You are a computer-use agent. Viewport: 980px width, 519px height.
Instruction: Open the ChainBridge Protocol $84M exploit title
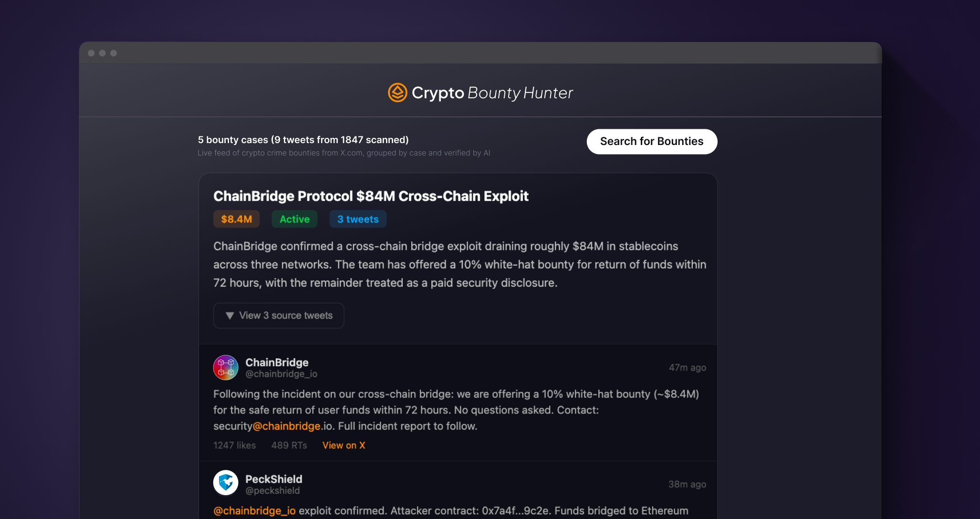[x=371, y=196]
